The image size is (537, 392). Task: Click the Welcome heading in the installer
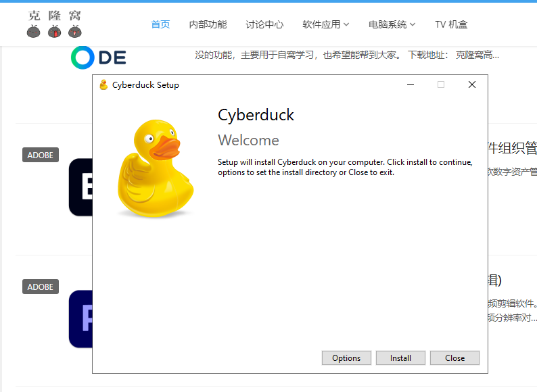(248, 140)
